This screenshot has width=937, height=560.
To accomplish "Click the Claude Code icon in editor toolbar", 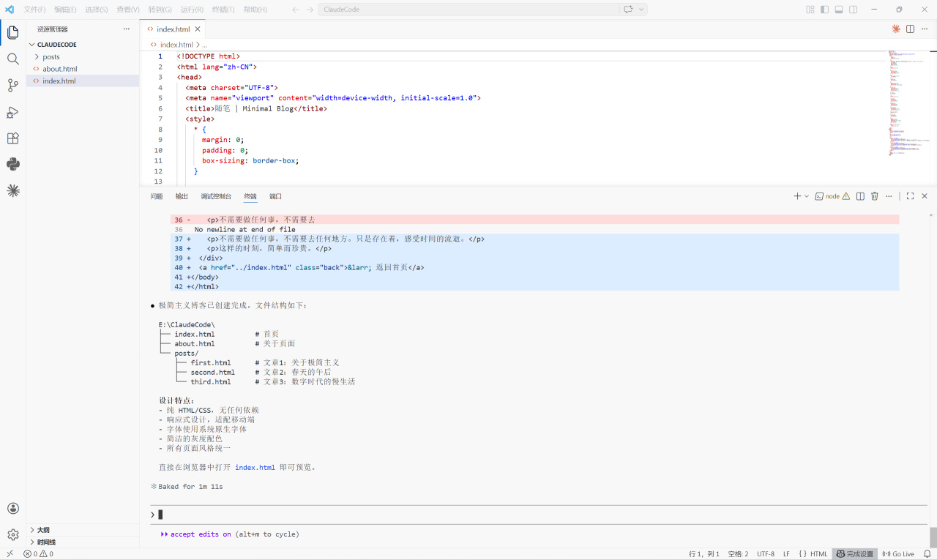I will pyautogui.click(x=896, y=29).
